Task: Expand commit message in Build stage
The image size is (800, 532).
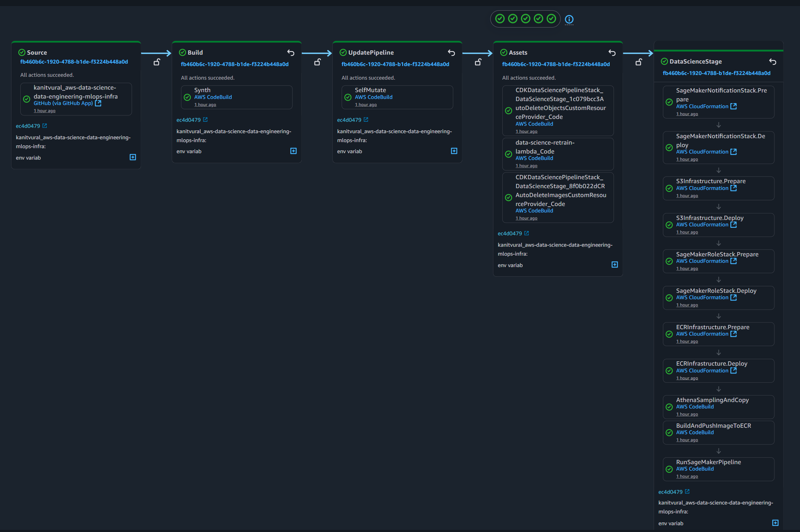Action: (293, 151)
